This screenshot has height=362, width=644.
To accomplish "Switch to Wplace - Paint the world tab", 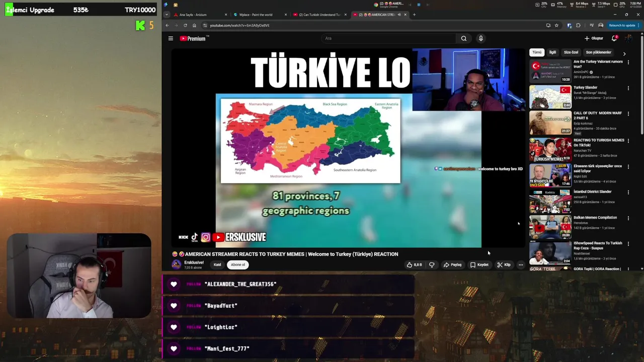I will (x=259, y=15).
